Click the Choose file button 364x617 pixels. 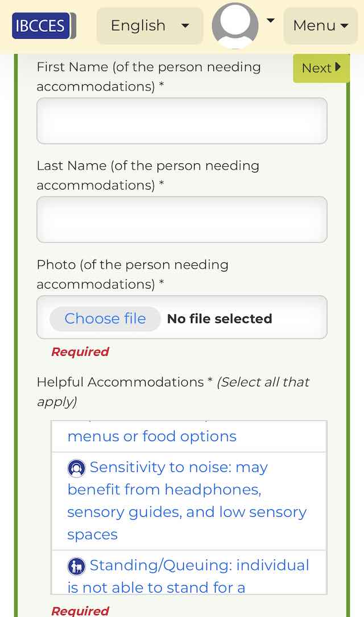point(105,318)
